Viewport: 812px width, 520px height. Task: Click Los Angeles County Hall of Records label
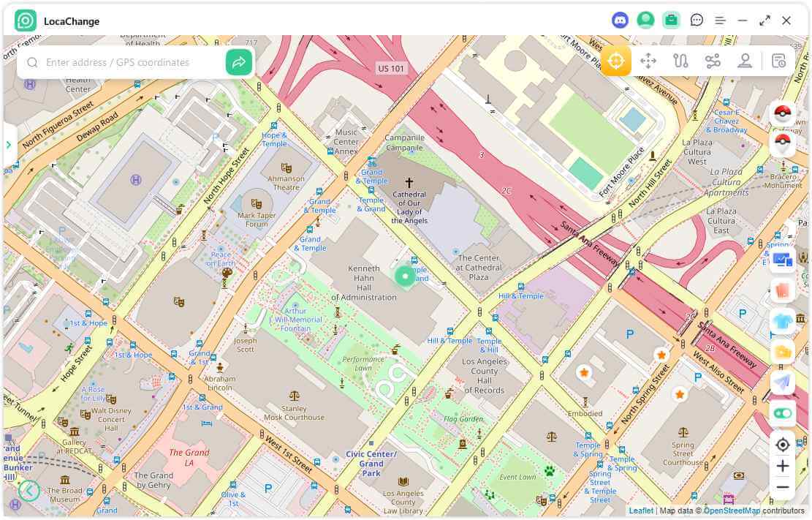(484, 376)
